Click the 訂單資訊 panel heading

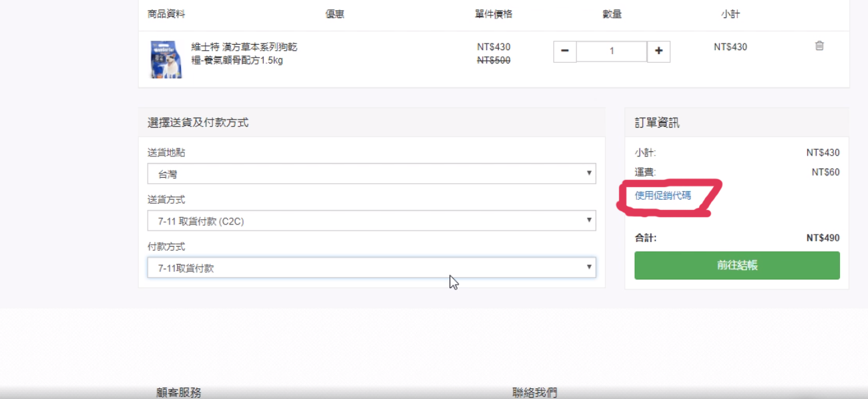657,123
